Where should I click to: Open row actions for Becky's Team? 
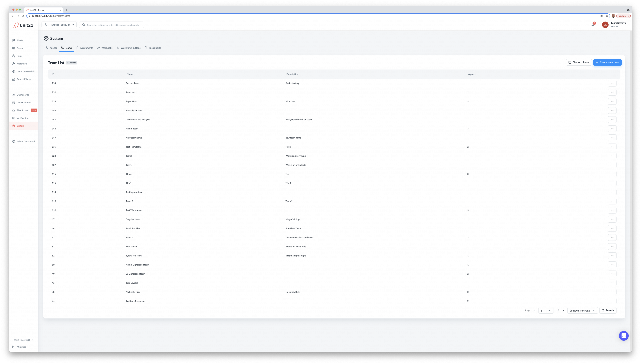click(612, 83)
